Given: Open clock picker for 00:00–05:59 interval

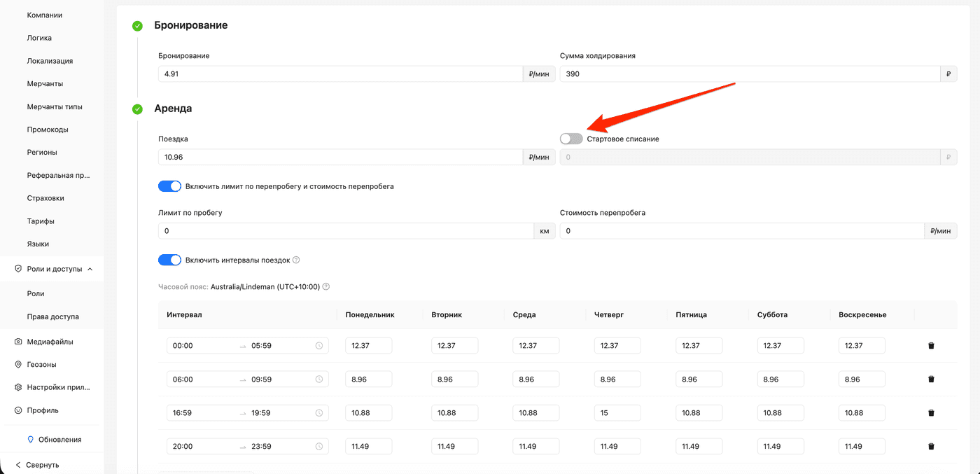Looking at the screenshot, I should tap(319, 346).
